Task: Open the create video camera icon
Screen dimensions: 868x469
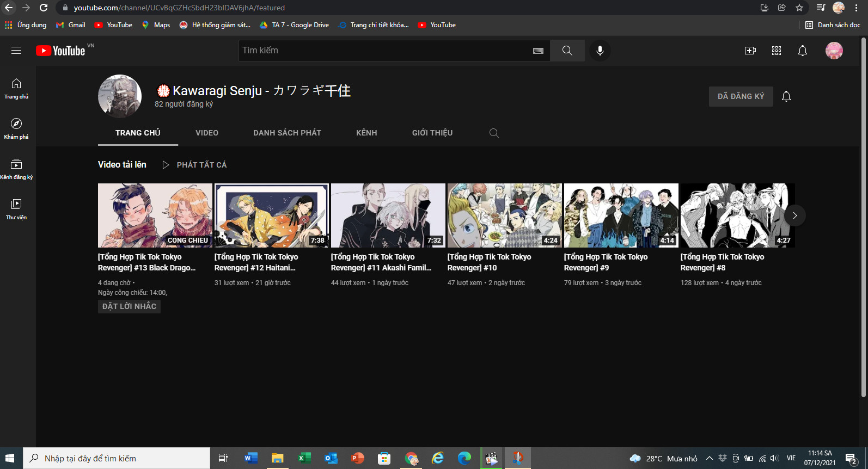Action: coord(750,51)
